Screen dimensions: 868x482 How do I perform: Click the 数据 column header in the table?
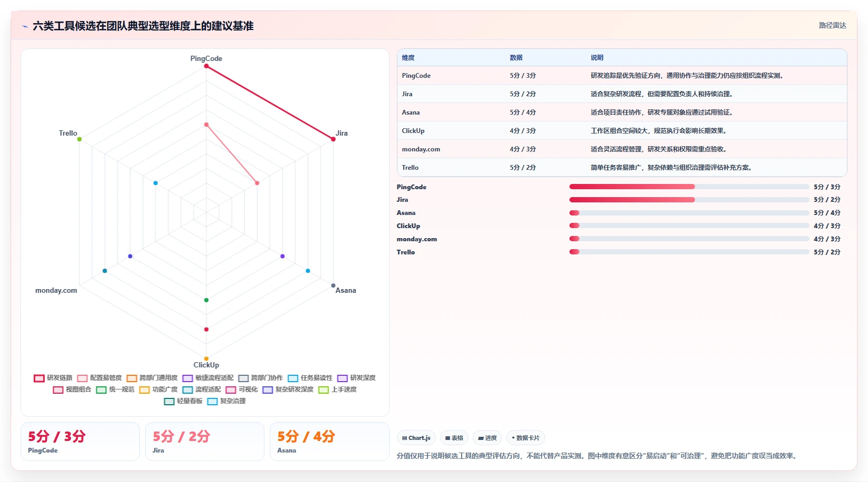[x=516, y=58]
